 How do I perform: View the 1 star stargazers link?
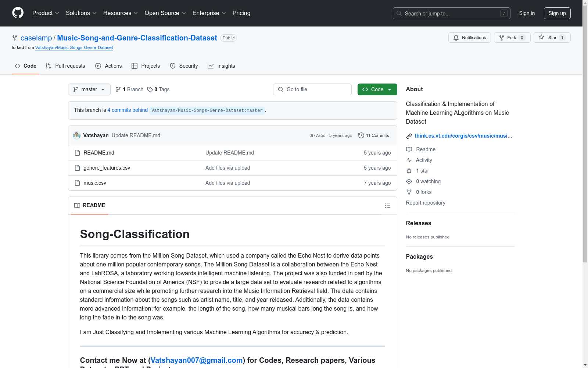pyautogui.click(x=418, y=171)
